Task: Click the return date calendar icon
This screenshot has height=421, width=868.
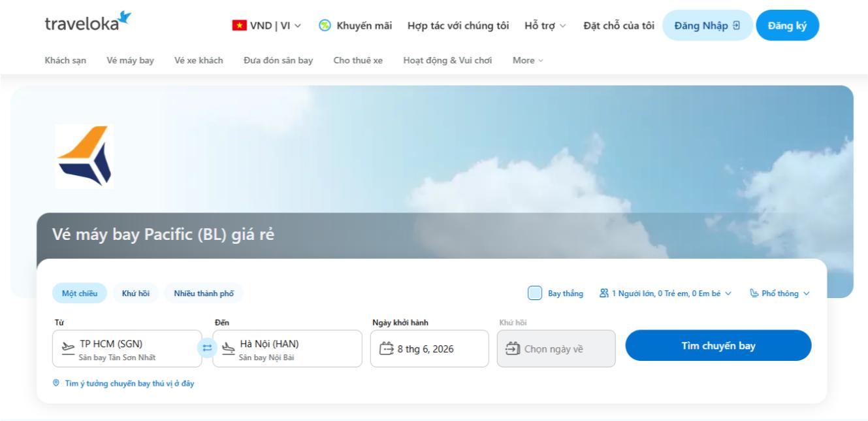Action: [x=513, y=348]
